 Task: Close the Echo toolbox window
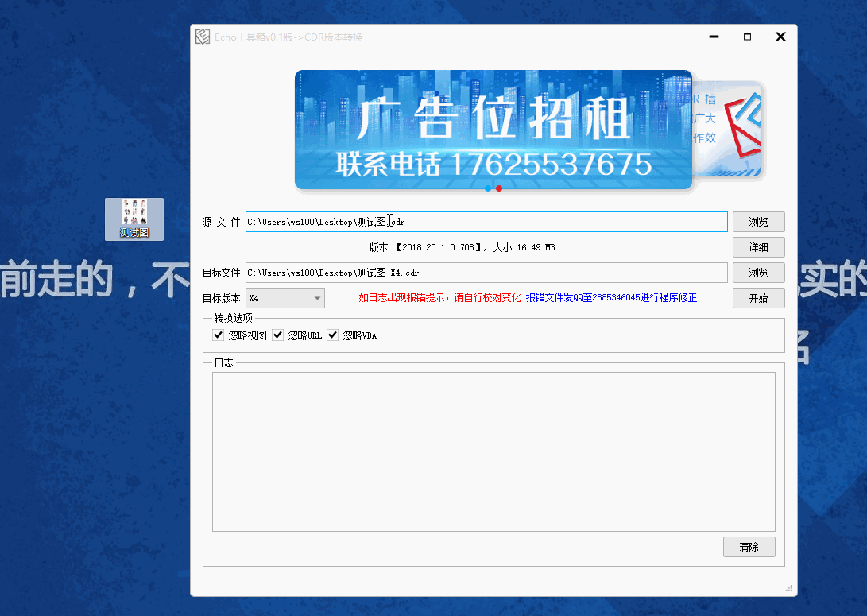pyautogui.click(x=780, y=37)
